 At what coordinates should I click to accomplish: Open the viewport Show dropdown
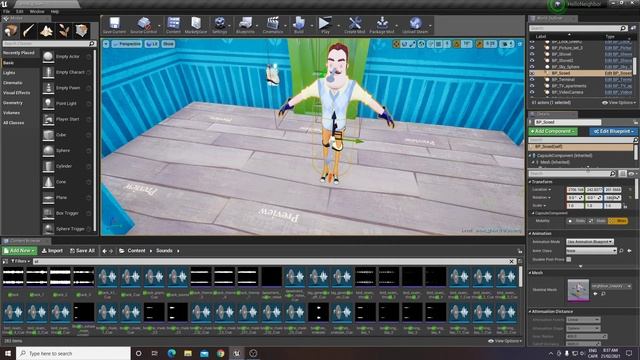168,44
